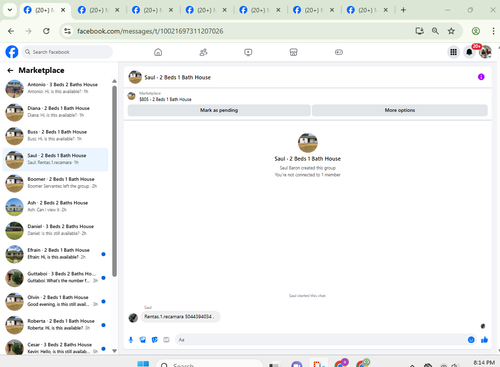This screenshot has width=500, height=367.
Task: Record a voice clip with microphone icon
Action: [131, 340]
